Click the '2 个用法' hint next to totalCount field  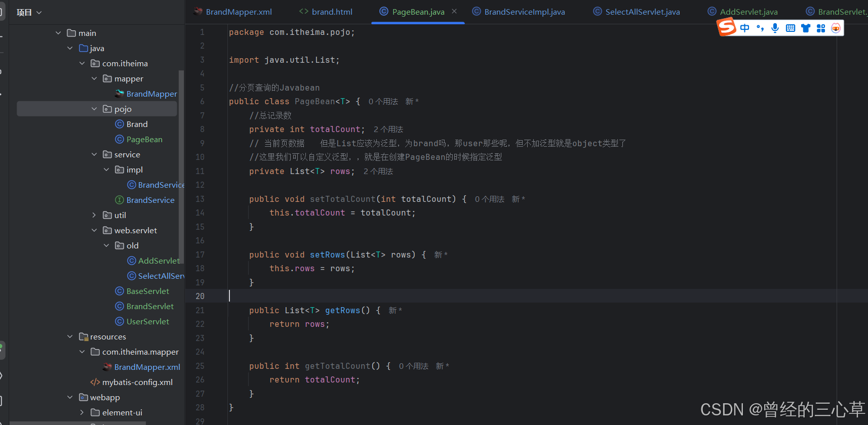pyautogui.click(x=388, y=130)
